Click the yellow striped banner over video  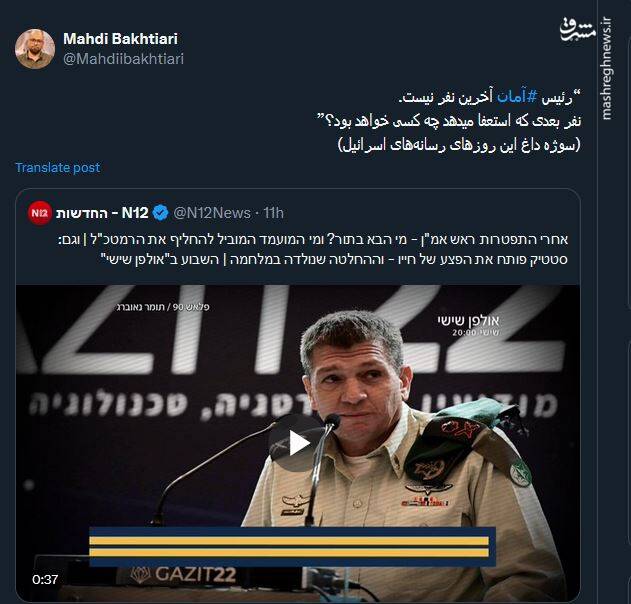[x=292, y=546]
